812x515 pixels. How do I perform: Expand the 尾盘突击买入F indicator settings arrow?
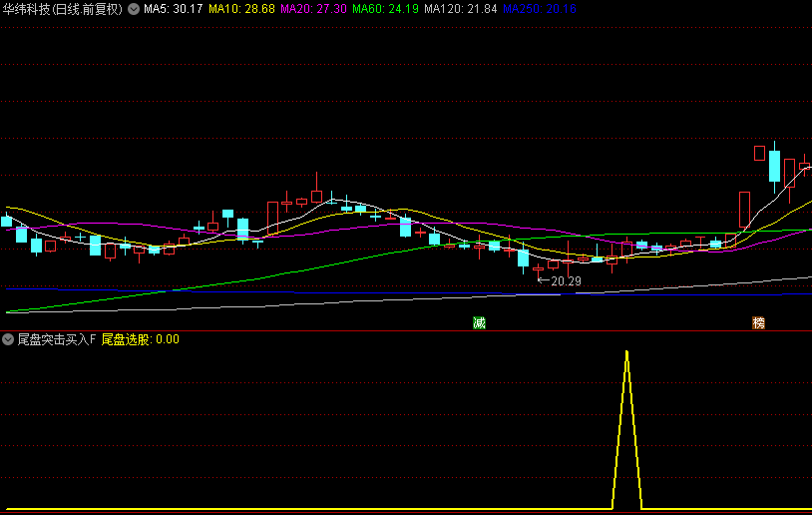pos(8,340)
